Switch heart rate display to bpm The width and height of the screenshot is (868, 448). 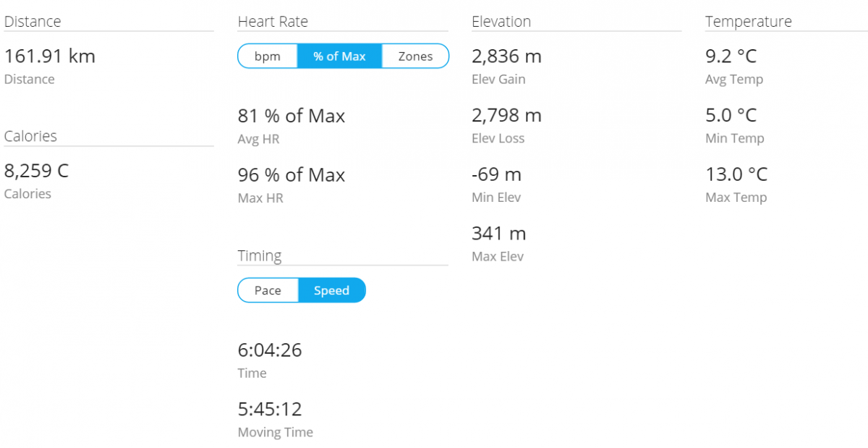(268, 56)
